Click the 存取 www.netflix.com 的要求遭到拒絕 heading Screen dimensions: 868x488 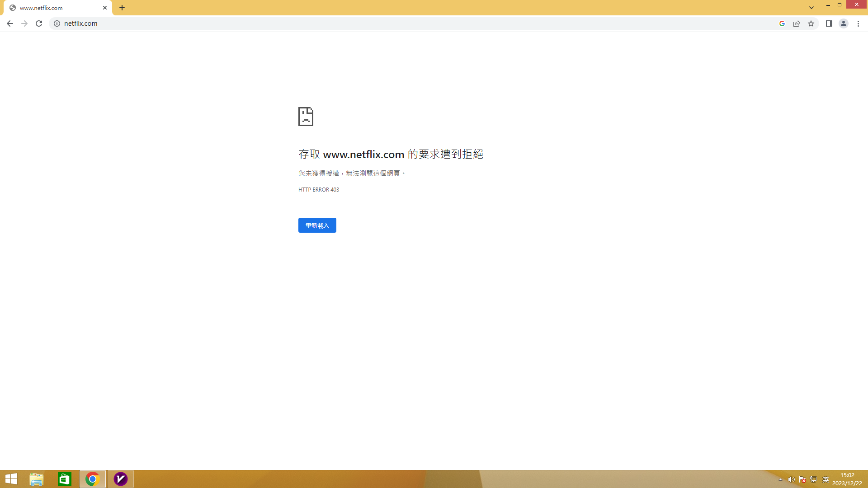point(391,154)
